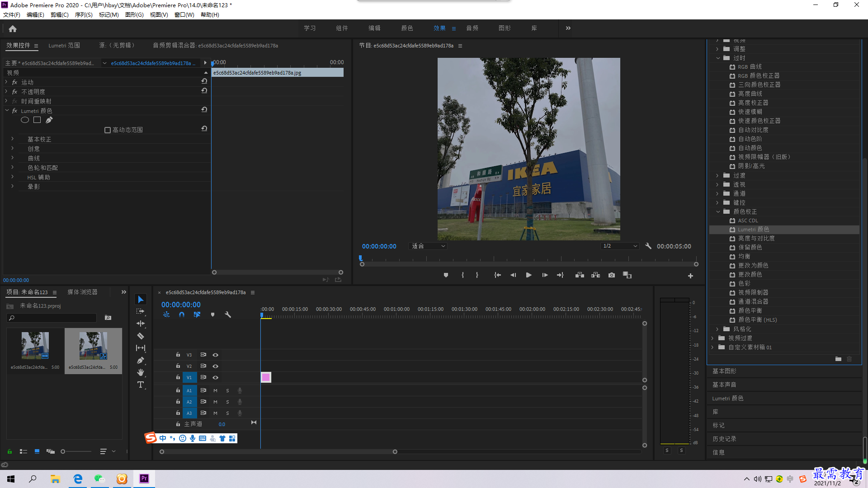Image resolution: width=868 pixels, height=488 pixels.
Task: Select the Type tool
Action: (141, 385)
